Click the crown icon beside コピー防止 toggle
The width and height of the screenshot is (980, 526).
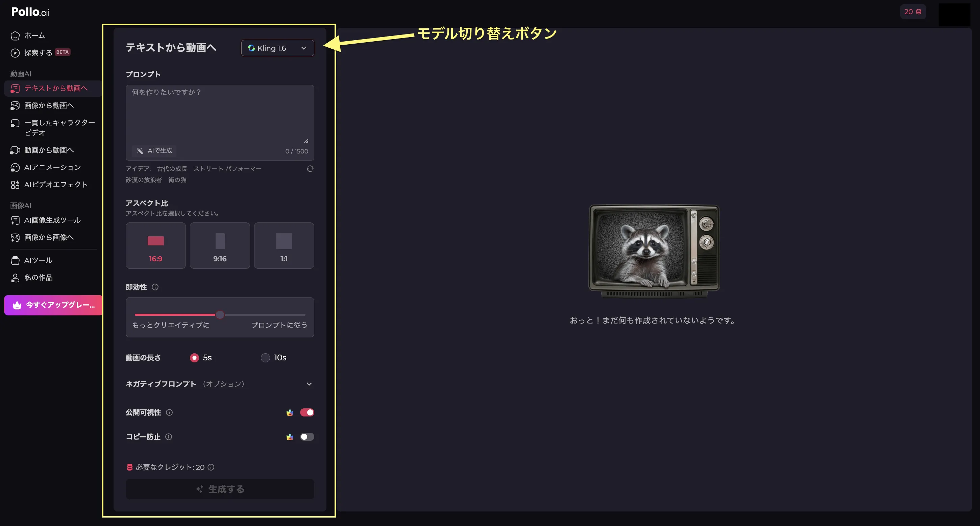(290, 436)
